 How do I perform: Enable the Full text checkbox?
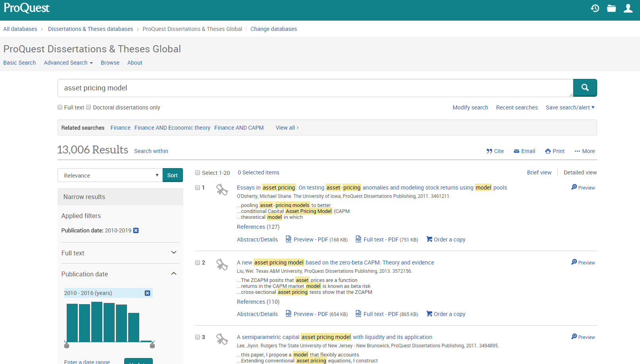tap(60, 107)
